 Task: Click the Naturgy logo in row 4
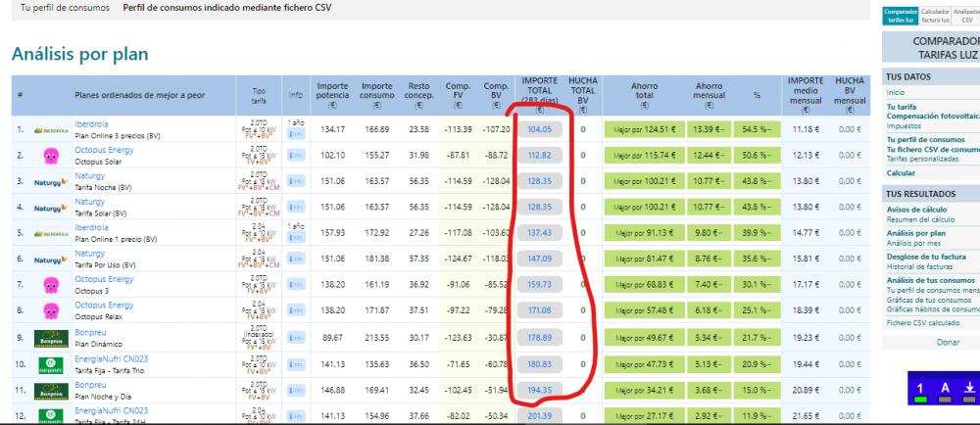(51, 208)
